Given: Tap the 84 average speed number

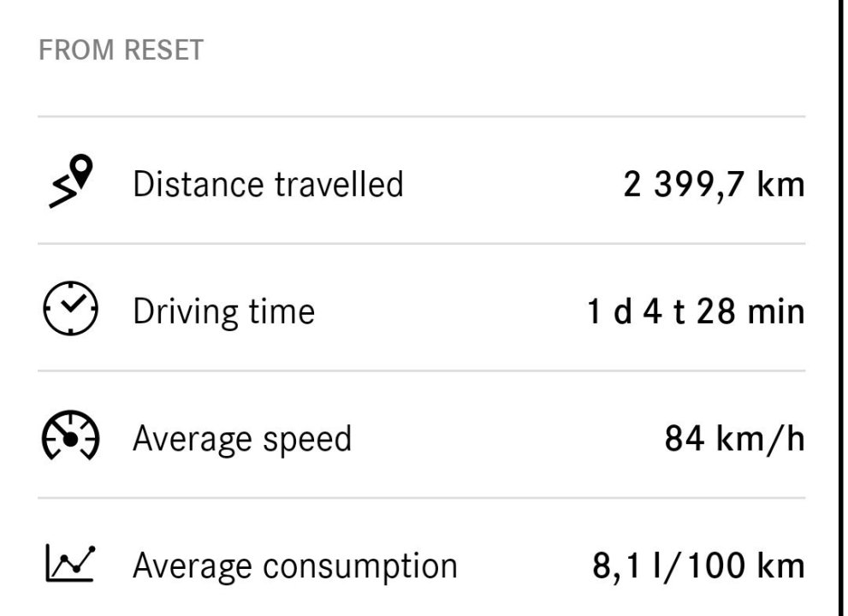Looking at the screenshot, I should click(685, 439).
